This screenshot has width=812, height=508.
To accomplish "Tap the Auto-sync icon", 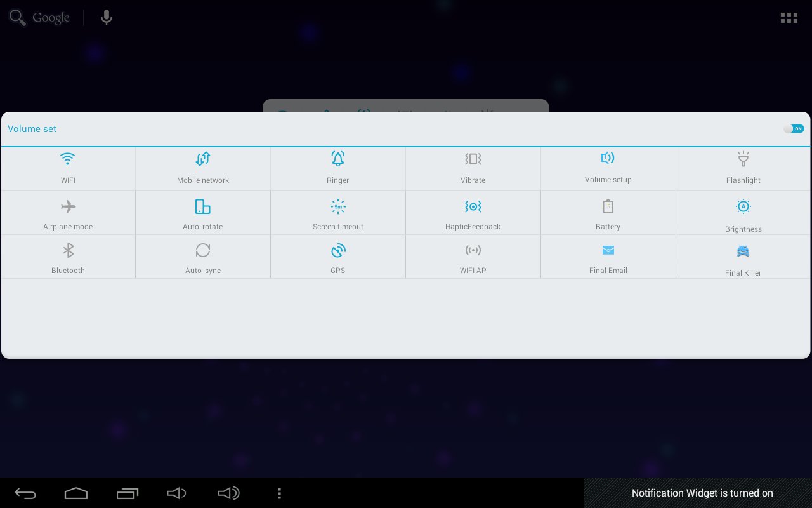I will pyautogui.click(x=203, y=250).
